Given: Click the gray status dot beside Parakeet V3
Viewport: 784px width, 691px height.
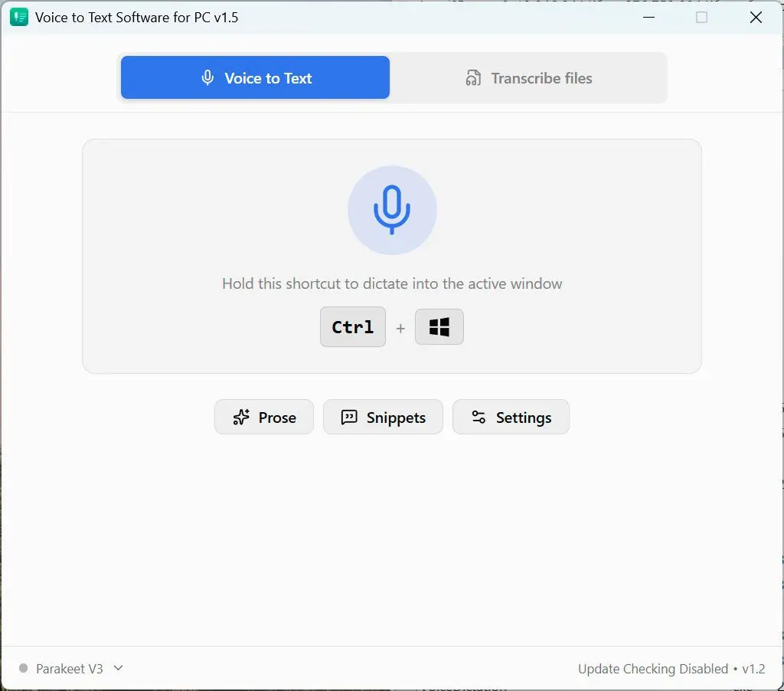Looking at the screenshot, I should [23, 668].
